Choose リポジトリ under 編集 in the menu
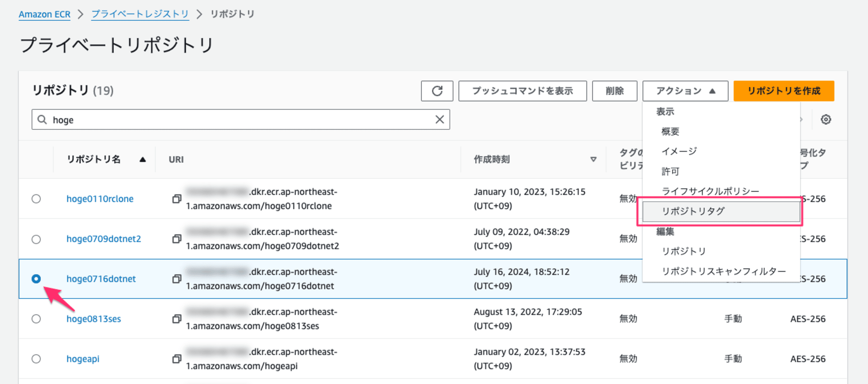Image resolution: width=868 pixels, height=384 pixels. (721, 251)
